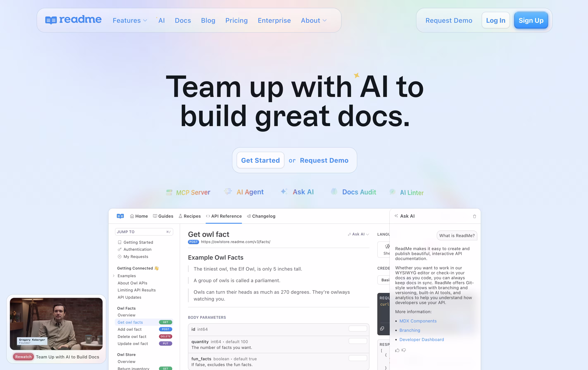Screen dimensions: 588x370
Task: Click the readme logo in the navbar
Action: point(73,20)
